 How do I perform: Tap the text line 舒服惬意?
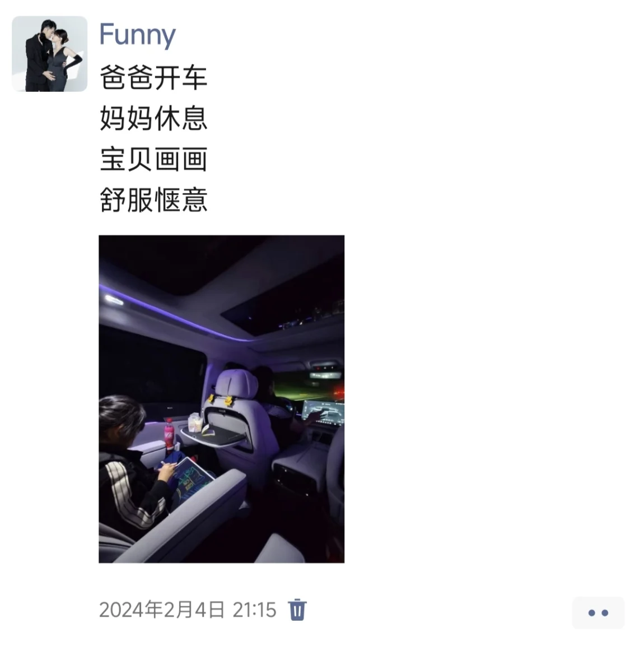[x=153, y=200]
